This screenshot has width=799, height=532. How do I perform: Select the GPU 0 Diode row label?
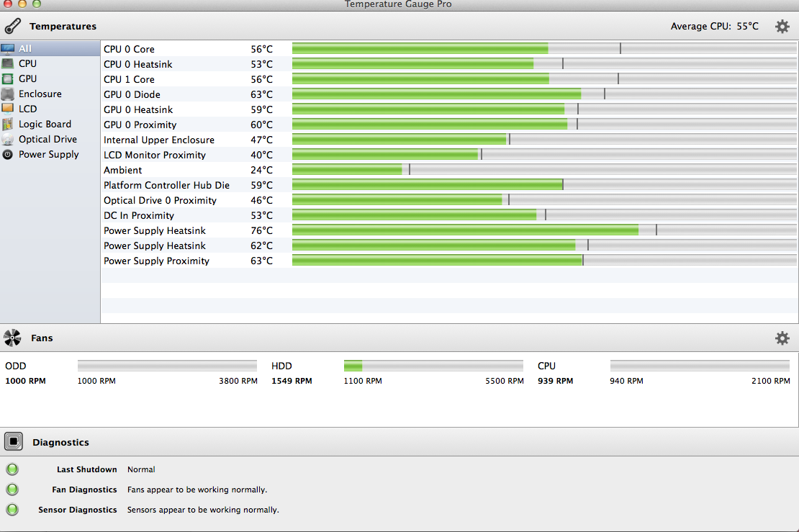(x=132, y=94)
